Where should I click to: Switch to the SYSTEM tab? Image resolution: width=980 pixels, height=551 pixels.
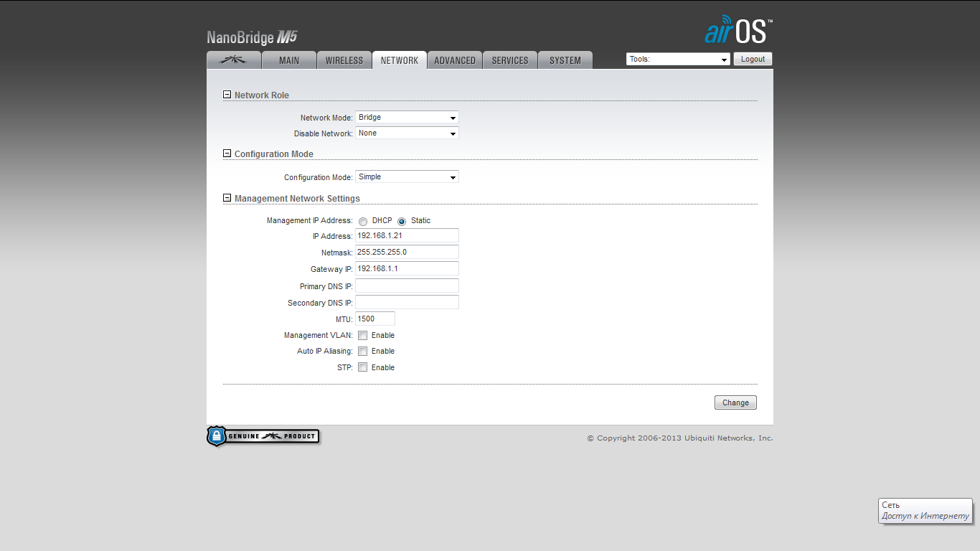tap(565, 60)
